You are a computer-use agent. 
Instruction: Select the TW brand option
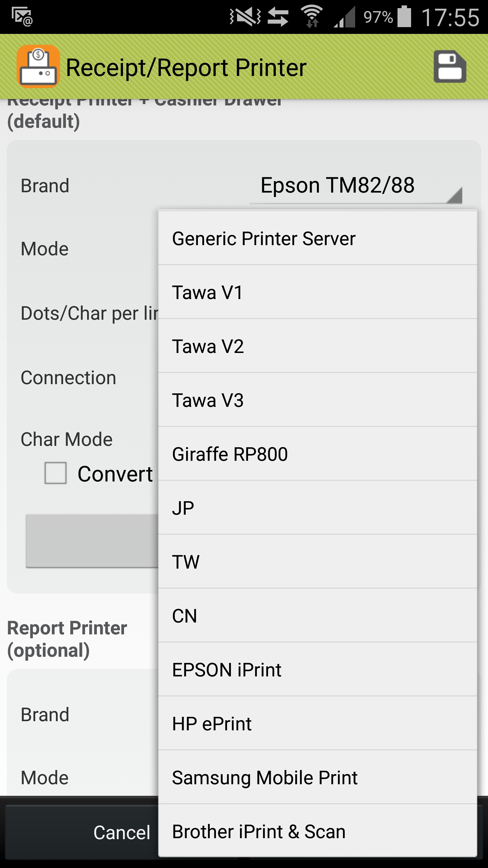[x=318, y=562]
